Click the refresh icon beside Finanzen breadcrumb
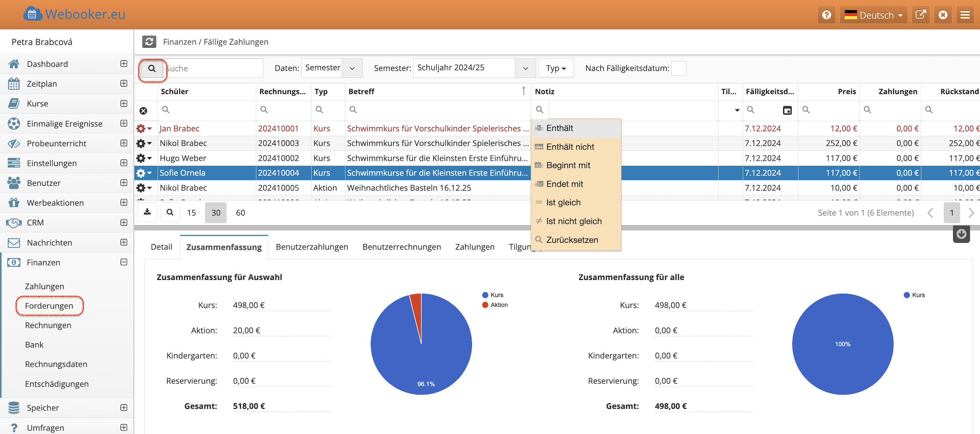The image size is (980, 434). point(149,42)
